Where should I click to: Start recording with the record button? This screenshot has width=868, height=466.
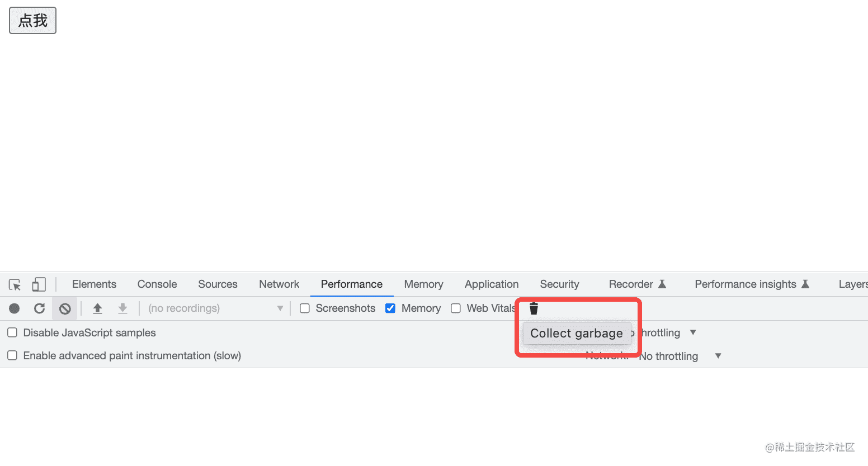click(x=15, y=308)
